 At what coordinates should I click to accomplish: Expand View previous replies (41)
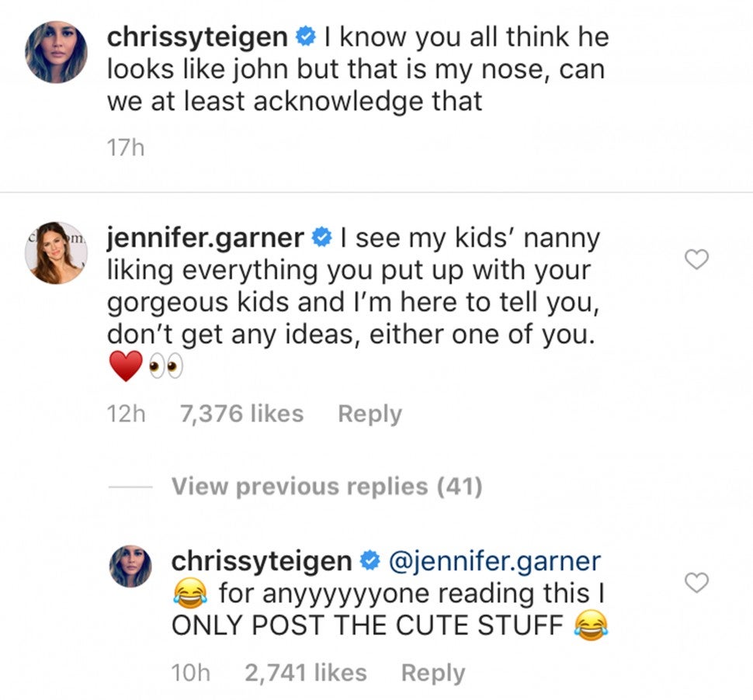tap(326, 487)
